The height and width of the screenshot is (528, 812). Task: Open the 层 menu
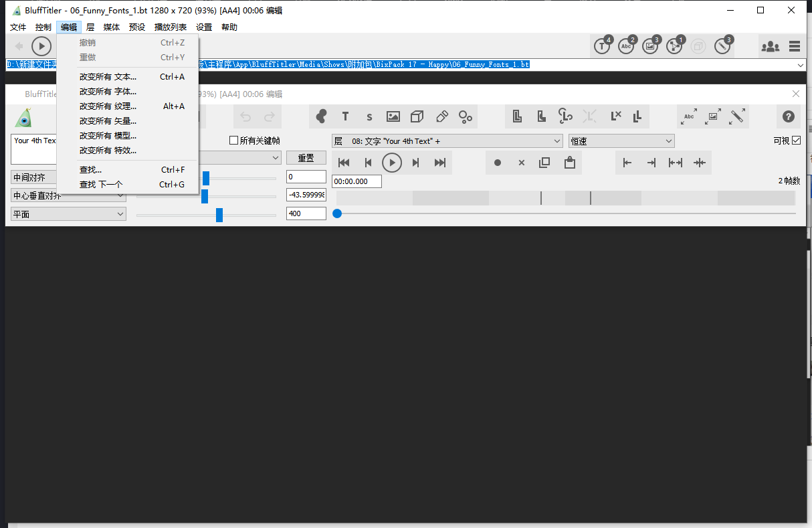pyautogui.click(x=90, y=27)
